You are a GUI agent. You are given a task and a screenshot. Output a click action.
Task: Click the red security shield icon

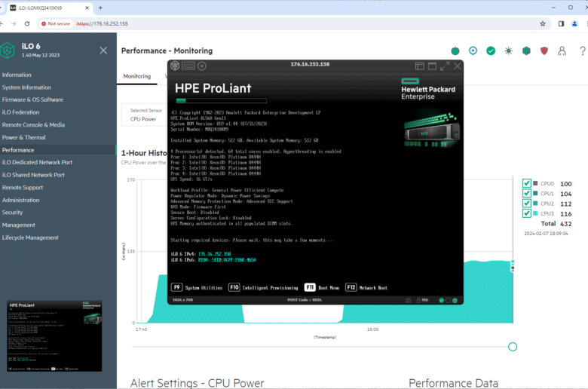point(544,51)
